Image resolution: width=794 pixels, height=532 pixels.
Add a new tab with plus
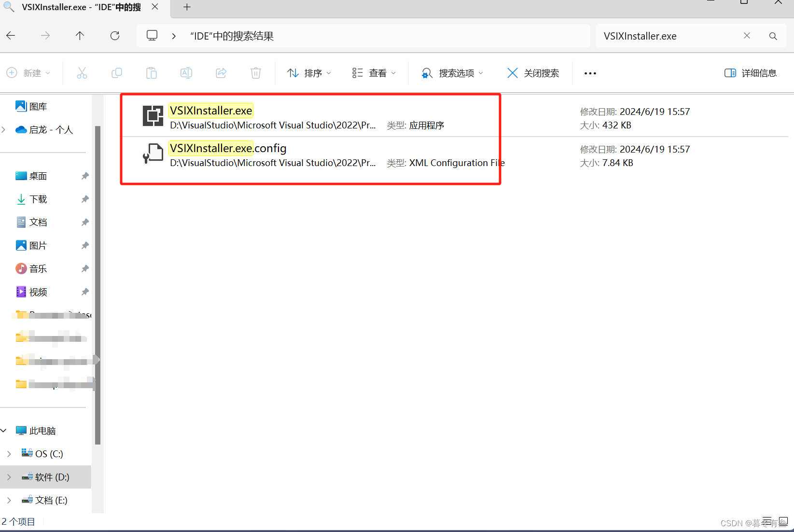pyautogui.click(x=187, y=7)
